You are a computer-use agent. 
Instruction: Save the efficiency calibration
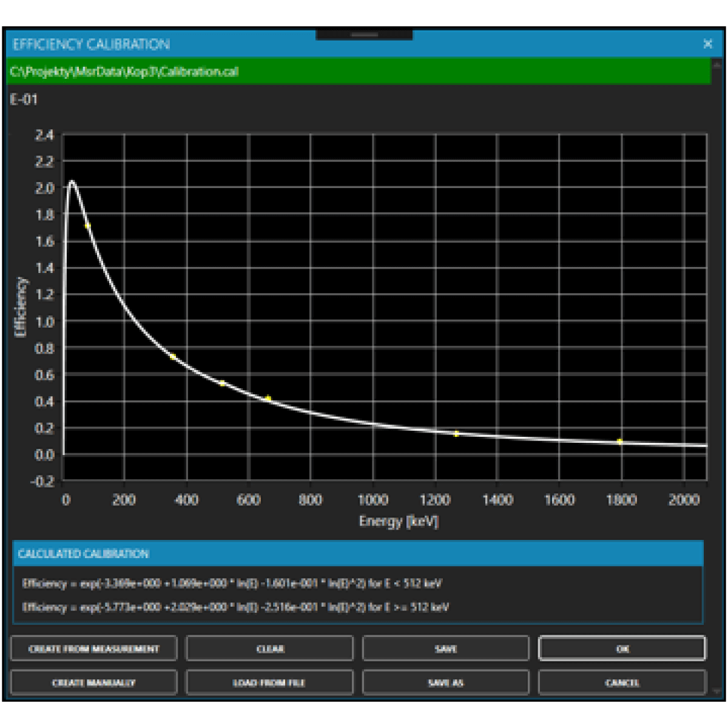pyautogui.click(x=445, y=649)
